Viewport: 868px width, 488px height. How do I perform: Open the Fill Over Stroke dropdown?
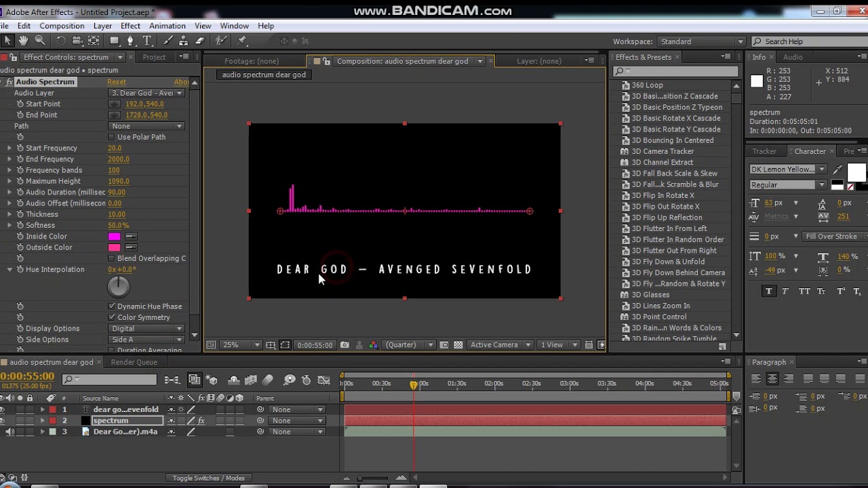[835, 237]
